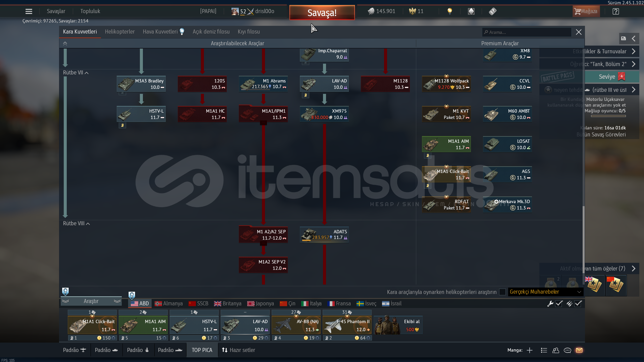644x362 pixels.
Task: Switch to the Helikopterler tab
Action: click(120, 32)
